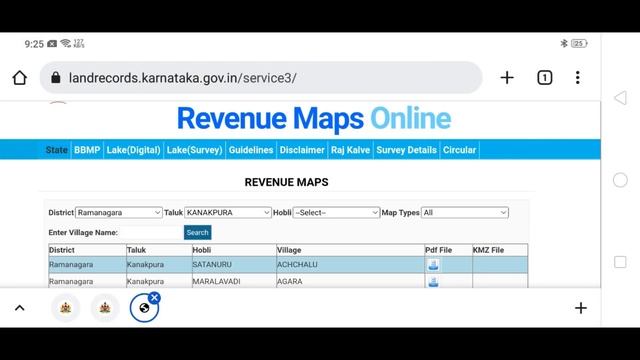
Task: Tap the Android back triangle button
Action: tap(620, 98)
